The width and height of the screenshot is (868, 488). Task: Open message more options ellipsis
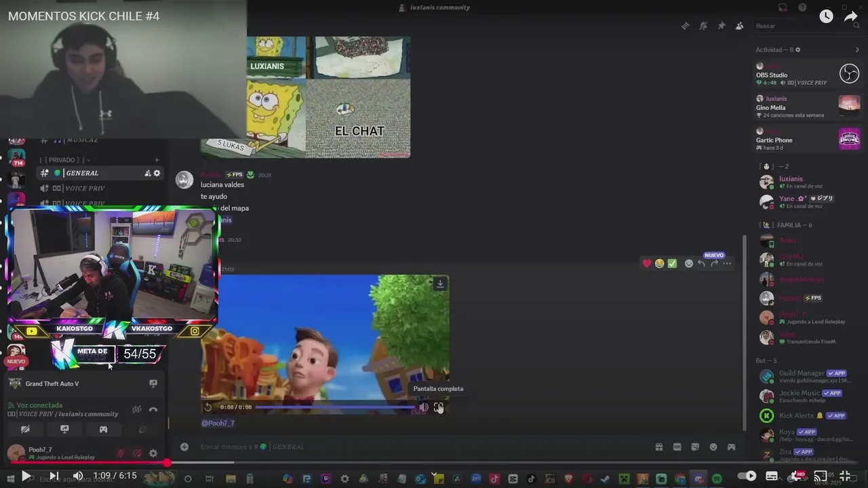(727, 263)
